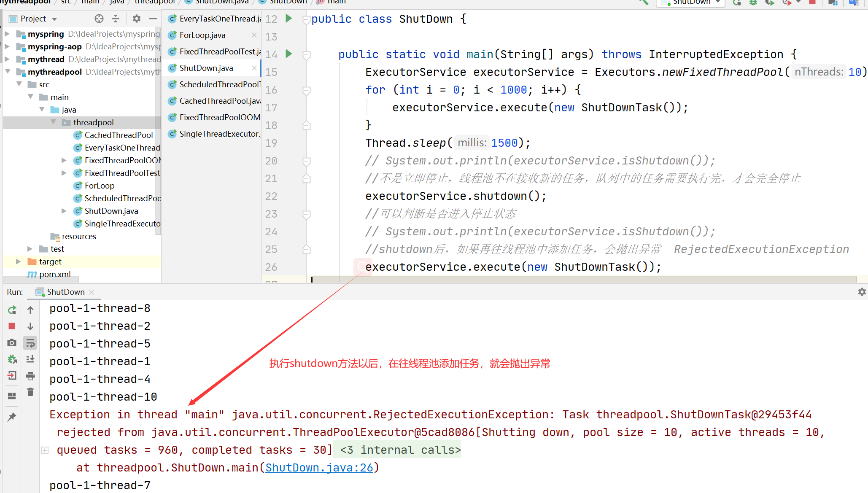Toggle scroll to end of console
Screen dimensions: 868x493
30,359
